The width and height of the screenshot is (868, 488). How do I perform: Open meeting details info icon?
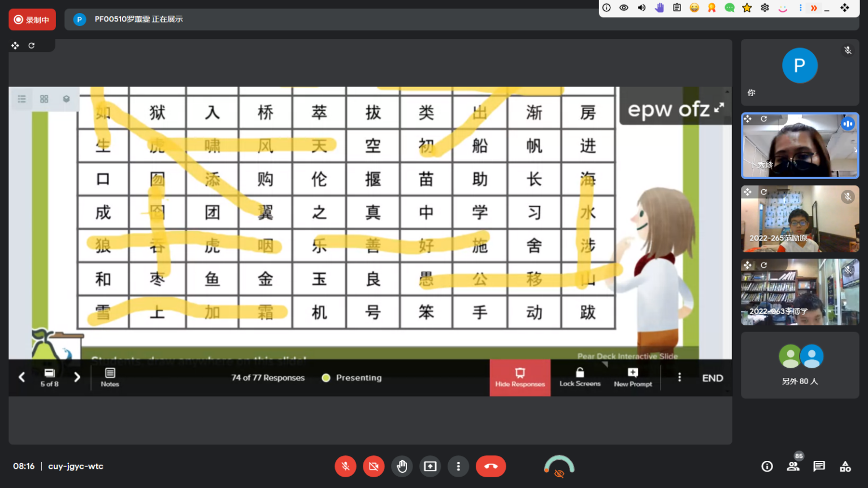click(x=767, y=467)
